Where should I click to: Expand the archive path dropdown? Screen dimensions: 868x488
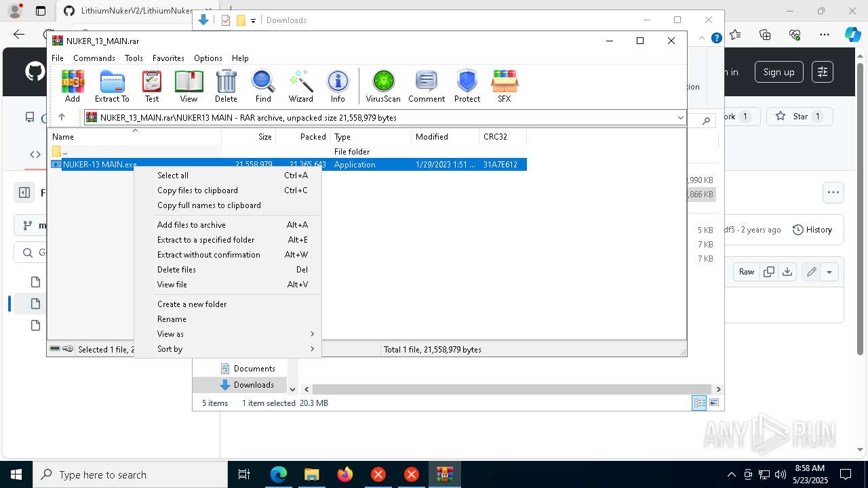(680, 118)
